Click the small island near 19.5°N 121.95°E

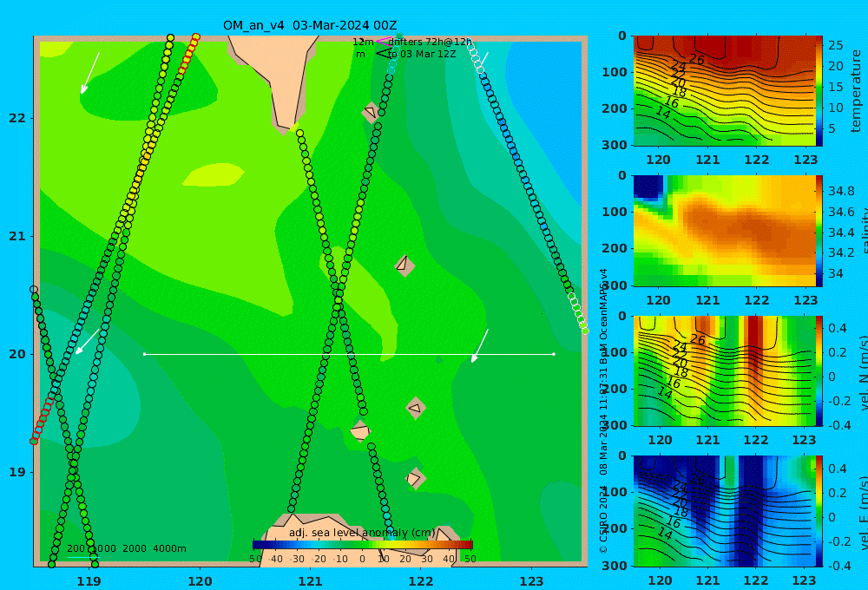416,409
